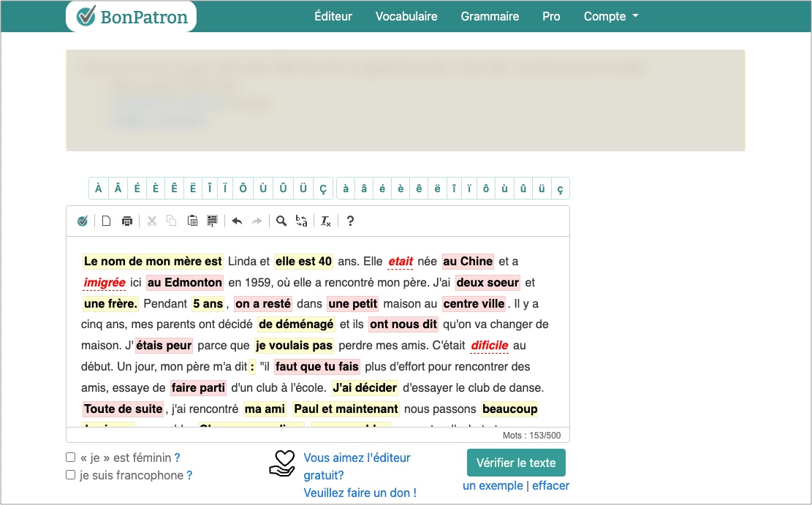
Task: Load un exemple text link
Action: pos(493,486)
